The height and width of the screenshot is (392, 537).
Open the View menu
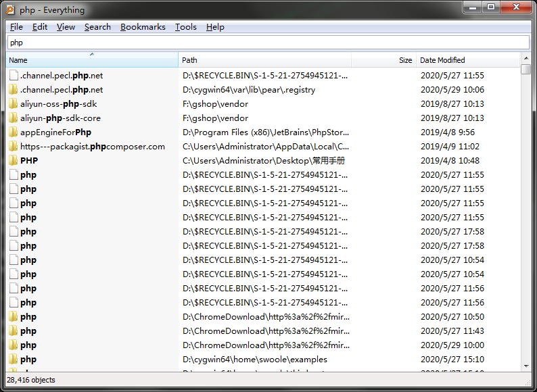[66, 27]
